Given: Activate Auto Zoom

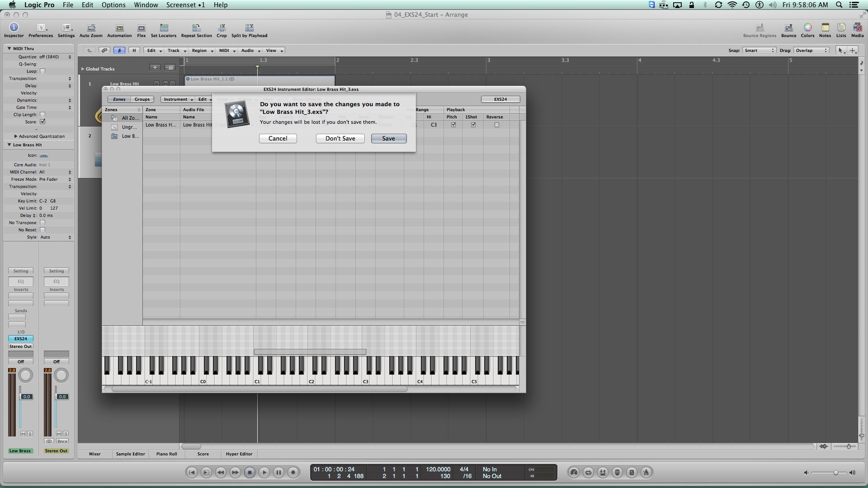Looking at the screenshot, I should (91, 31).
